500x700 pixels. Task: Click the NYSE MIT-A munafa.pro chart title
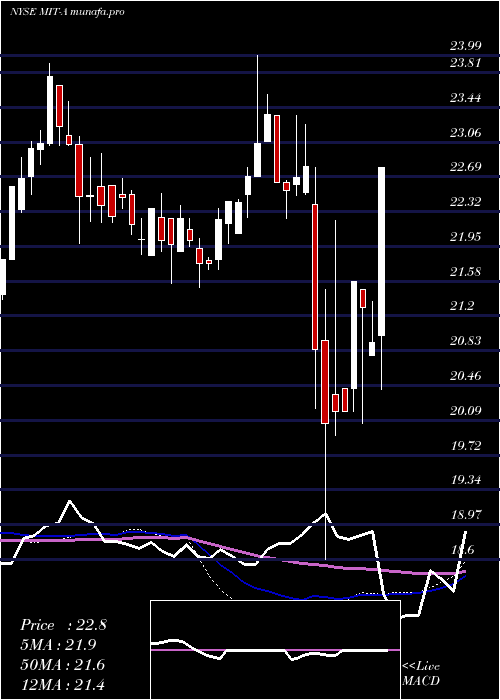point(67,12)
